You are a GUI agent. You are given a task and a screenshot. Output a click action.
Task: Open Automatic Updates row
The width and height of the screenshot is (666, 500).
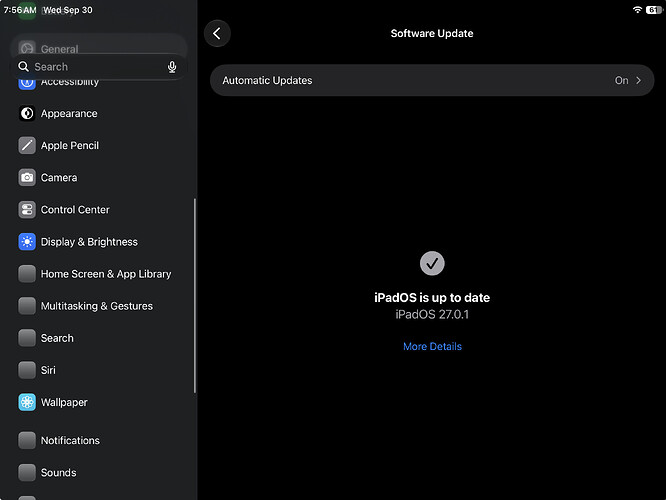coord(432,80)
